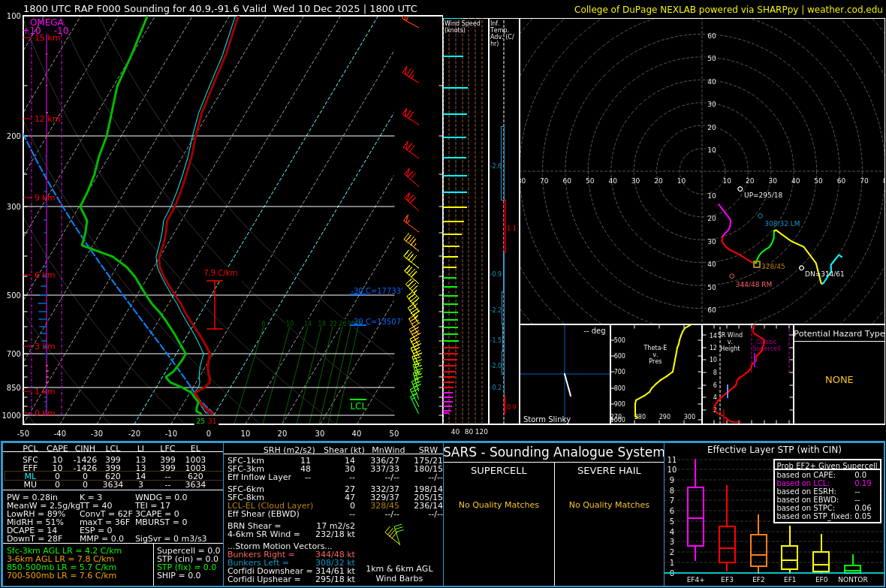This screenshot has width=886, height=588.
Task: Click the 1km & 6km AGL wind barbs icon
Action: [x=393, y=534]
